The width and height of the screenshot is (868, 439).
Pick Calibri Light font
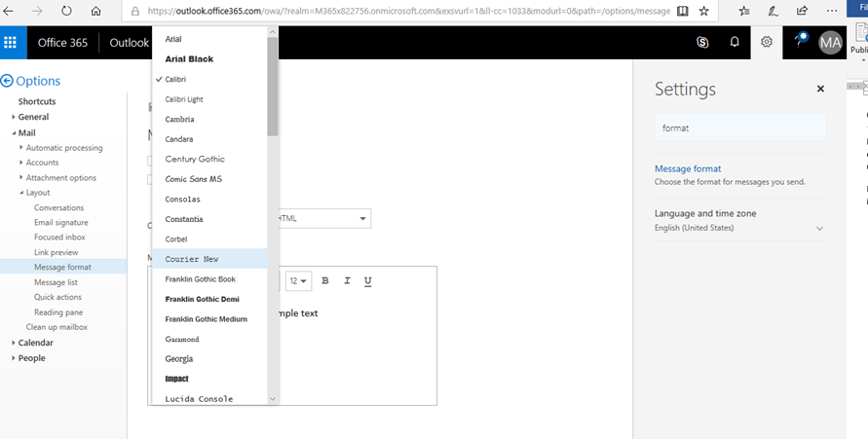pyautogui.click(x=209, y=99)
